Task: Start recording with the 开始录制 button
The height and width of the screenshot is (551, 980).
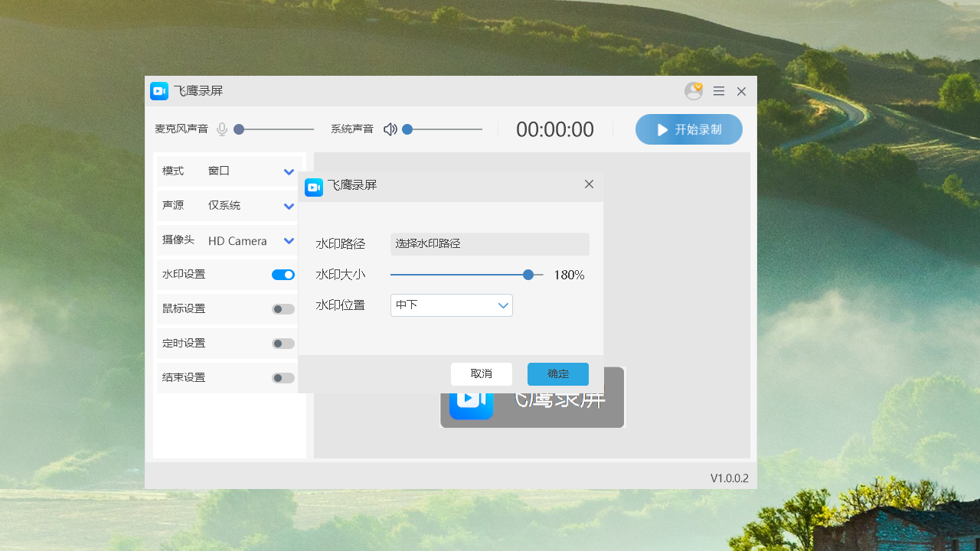Action: click(x=688, y=129)
